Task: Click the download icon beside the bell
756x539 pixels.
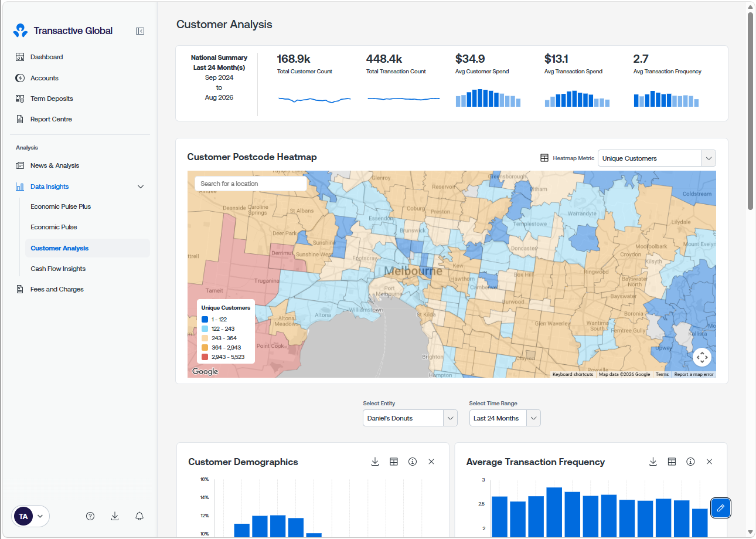Action: point(115,516)
